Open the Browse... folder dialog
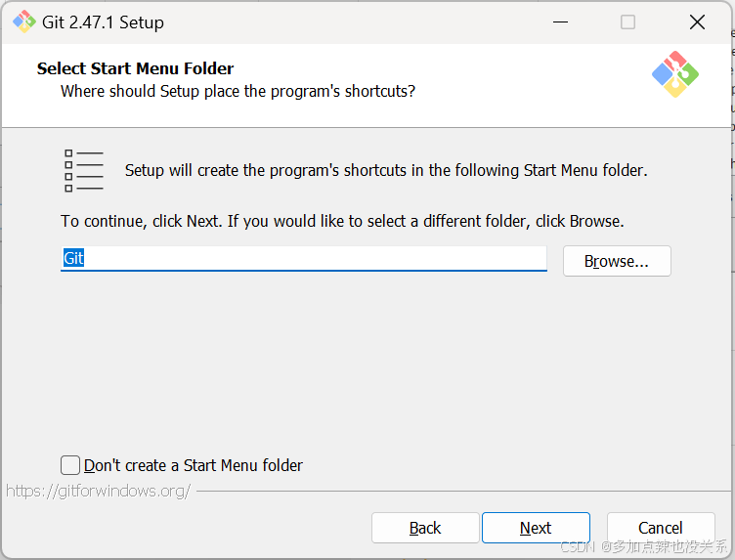Viewport: 735px width, 560px height. (617, 261)
